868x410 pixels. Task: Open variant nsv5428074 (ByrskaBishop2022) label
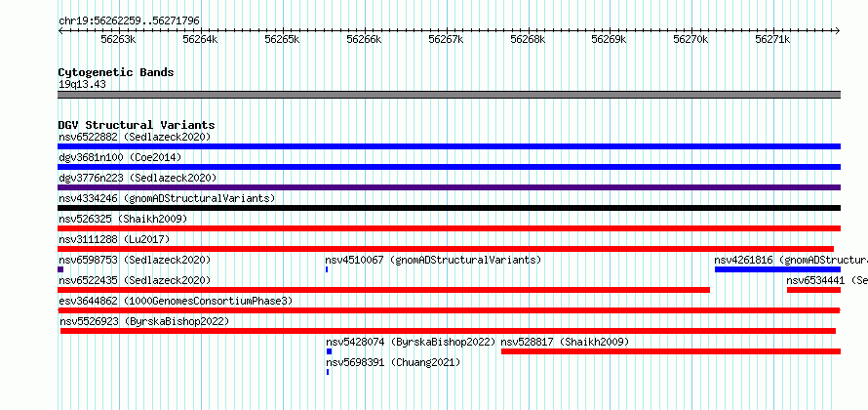click(x=411, y=342)
